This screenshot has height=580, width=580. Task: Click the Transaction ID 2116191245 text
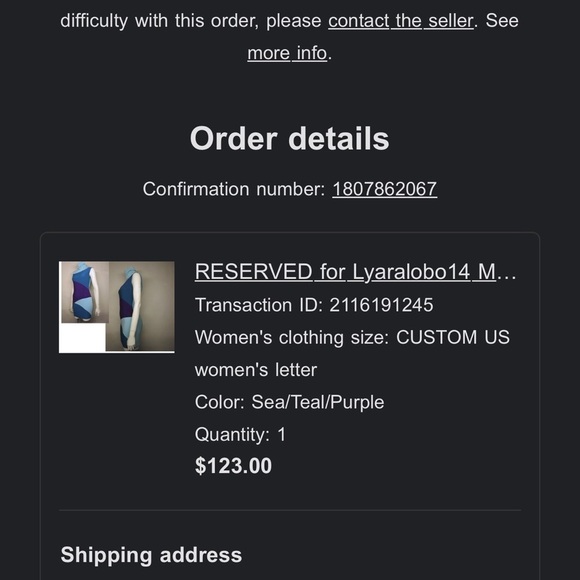(x=314, y=305)
